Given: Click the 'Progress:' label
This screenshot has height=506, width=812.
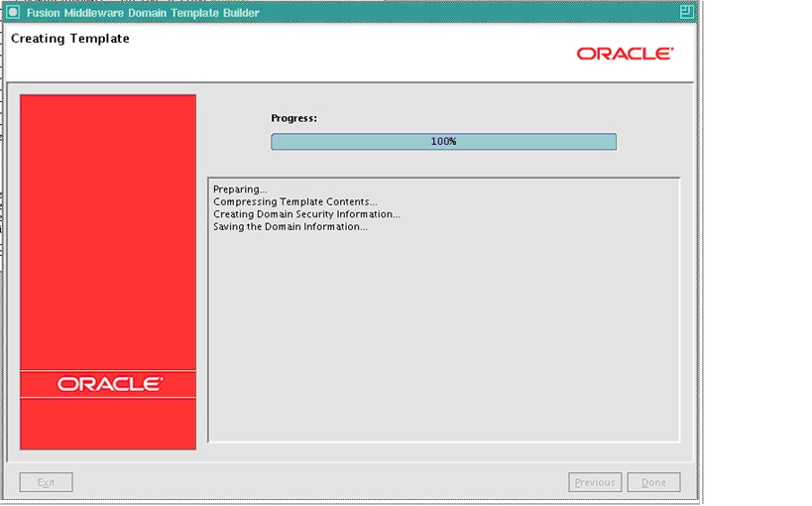Looking at the screenshot, I should (294, 118).
